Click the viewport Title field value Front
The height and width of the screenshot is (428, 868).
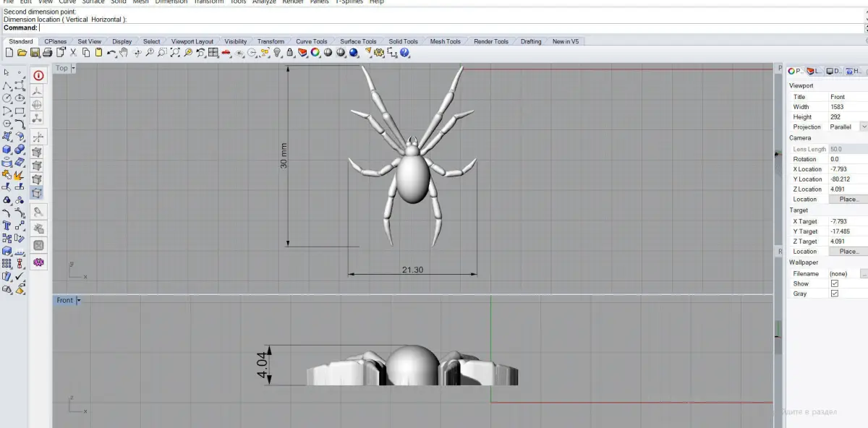point(848,96)
